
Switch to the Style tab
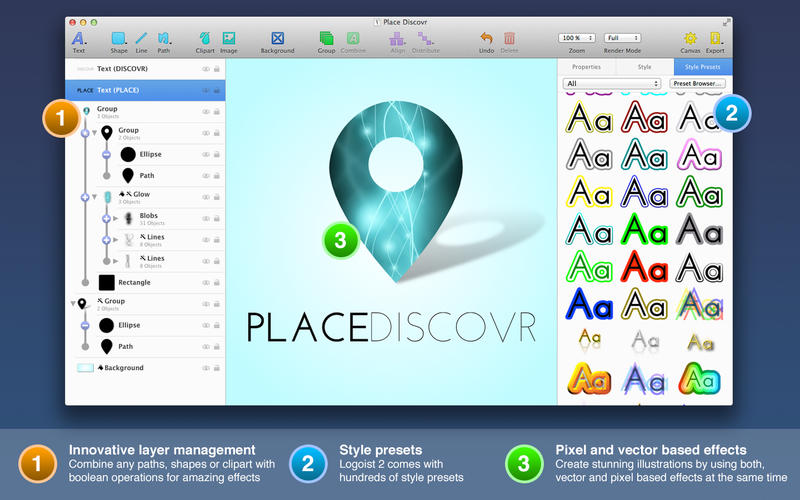pos(644,67)
